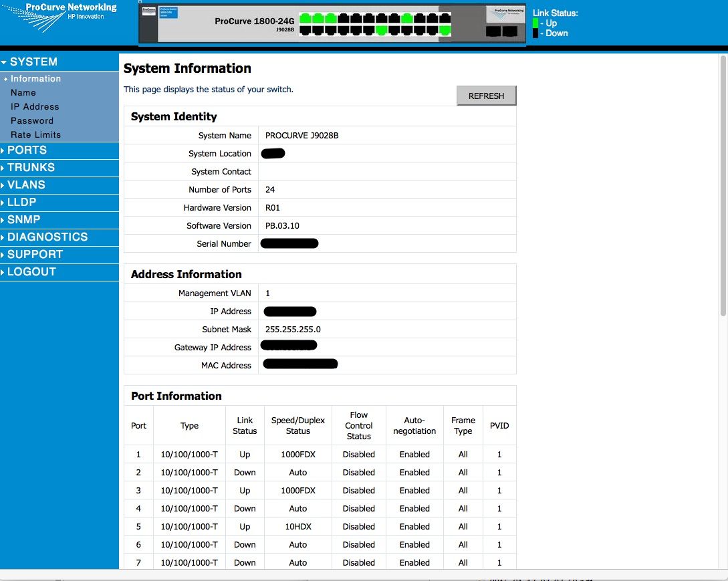Image resolution: width=728 pixels, height=581 pixels.
Task: Click the green port 17 indicator in top row
Action: tap(407, 18)
